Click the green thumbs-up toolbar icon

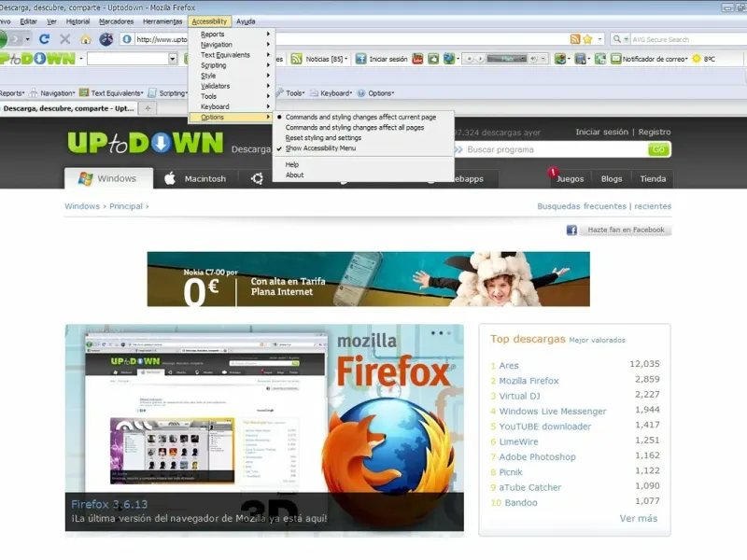[433, 59]
